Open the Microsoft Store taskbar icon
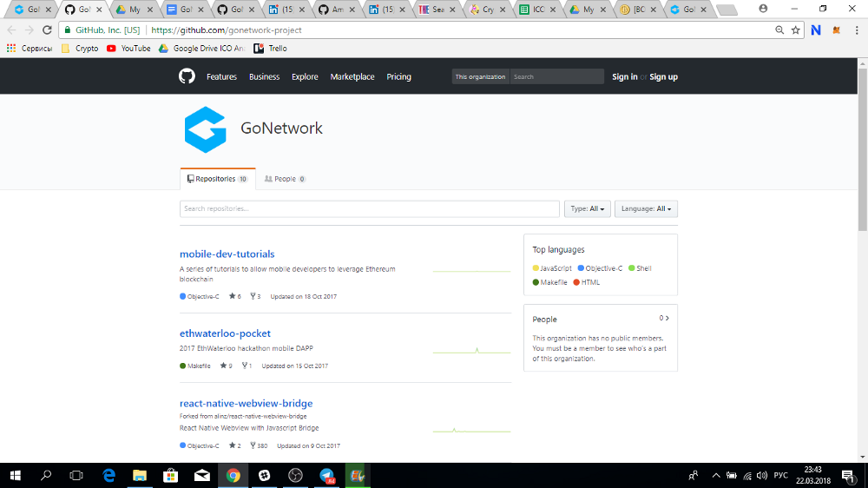Image resolution: width=868 pixels, height=488 pixels. 170,475
